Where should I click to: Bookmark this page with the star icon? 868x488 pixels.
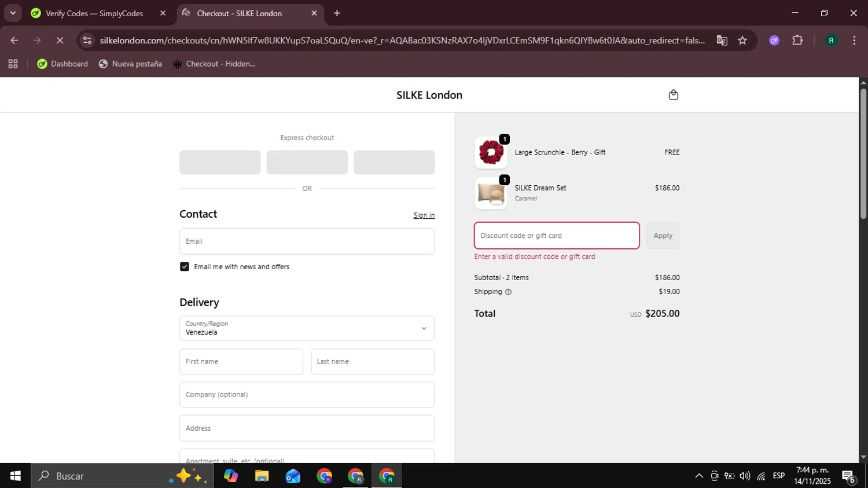click(742, 41)
